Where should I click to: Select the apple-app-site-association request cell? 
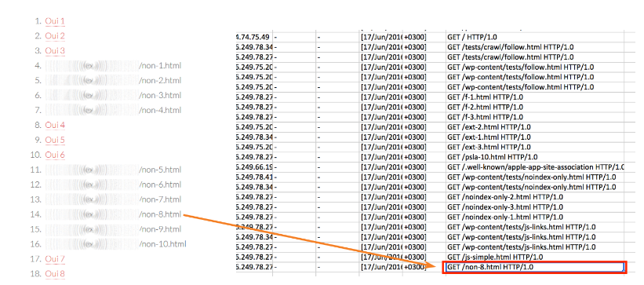pos(534,167)
